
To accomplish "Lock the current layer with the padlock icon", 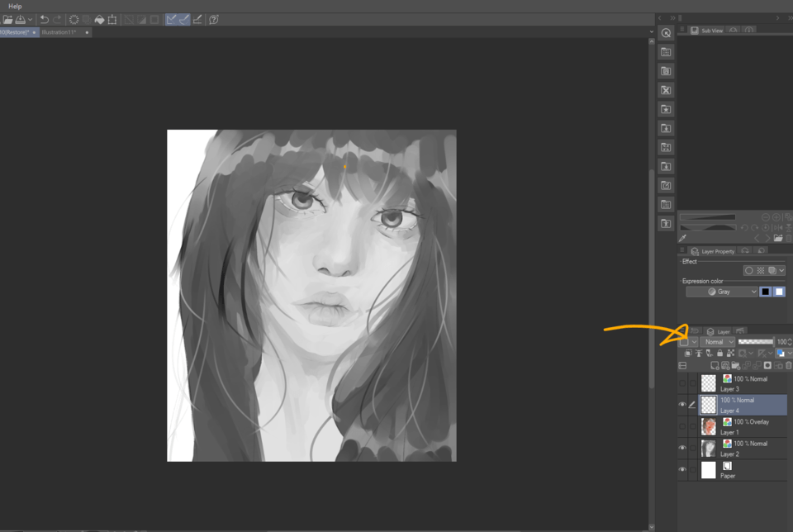I will click(x=719, y=353).
